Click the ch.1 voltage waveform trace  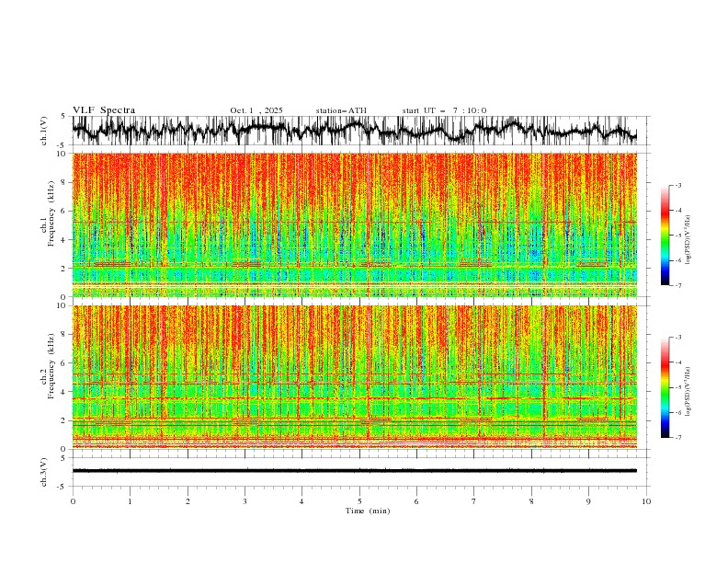coord(354,131)
